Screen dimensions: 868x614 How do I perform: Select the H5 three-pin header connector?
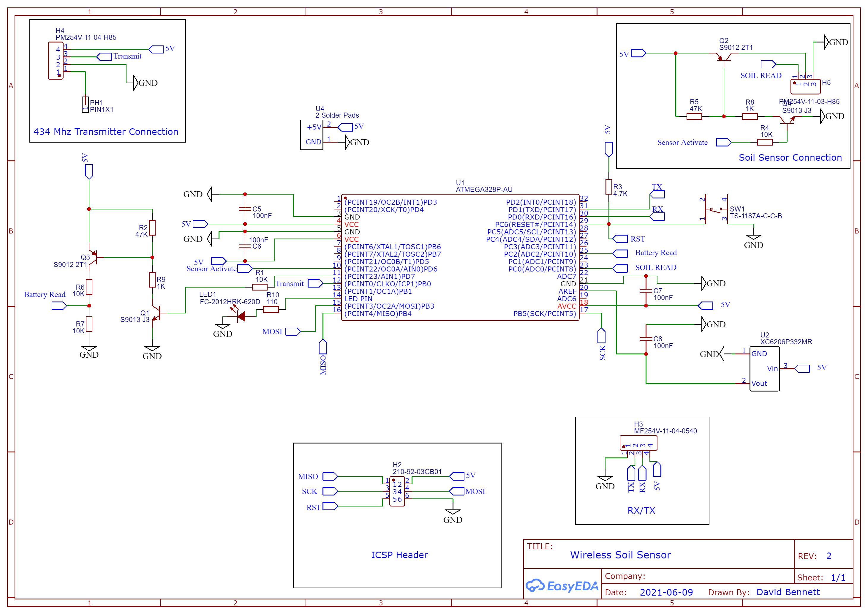click(805, 86)
